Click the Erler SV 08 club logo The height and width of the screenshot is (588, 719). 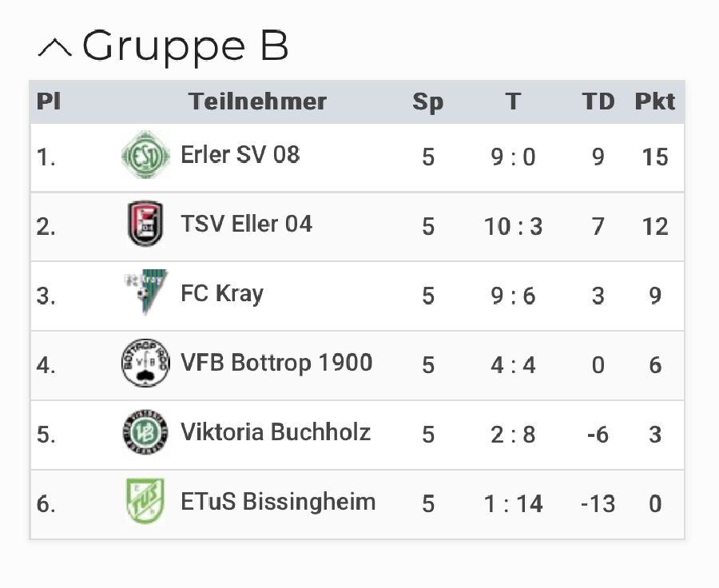point(145,155)
